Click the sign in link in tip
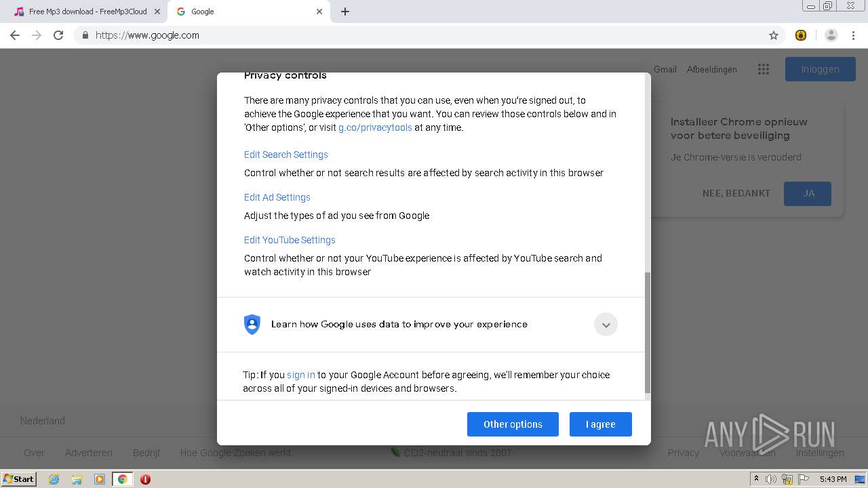This screenshot has width=868, height=488. point(301,375)
